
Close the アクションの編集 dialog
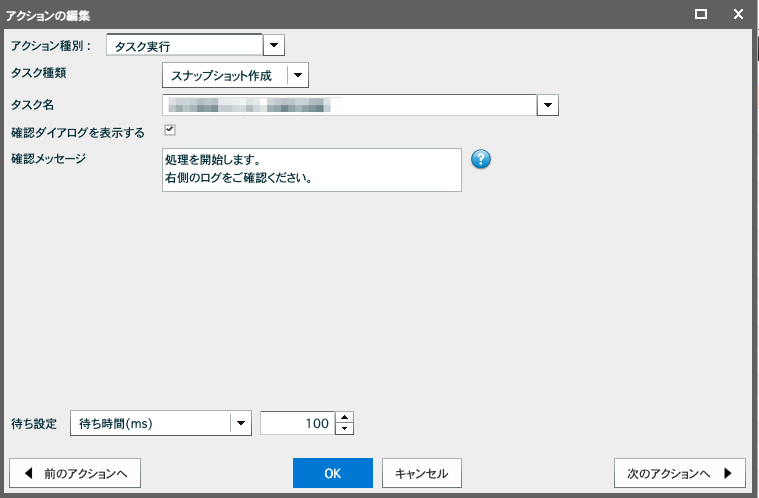point(738,14)
